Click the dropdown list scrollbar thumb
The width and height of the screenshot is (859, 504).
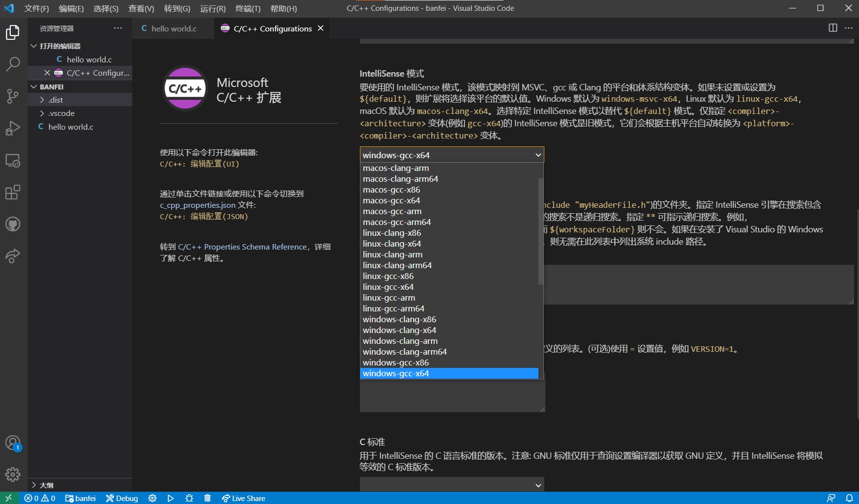coord(541,231)
